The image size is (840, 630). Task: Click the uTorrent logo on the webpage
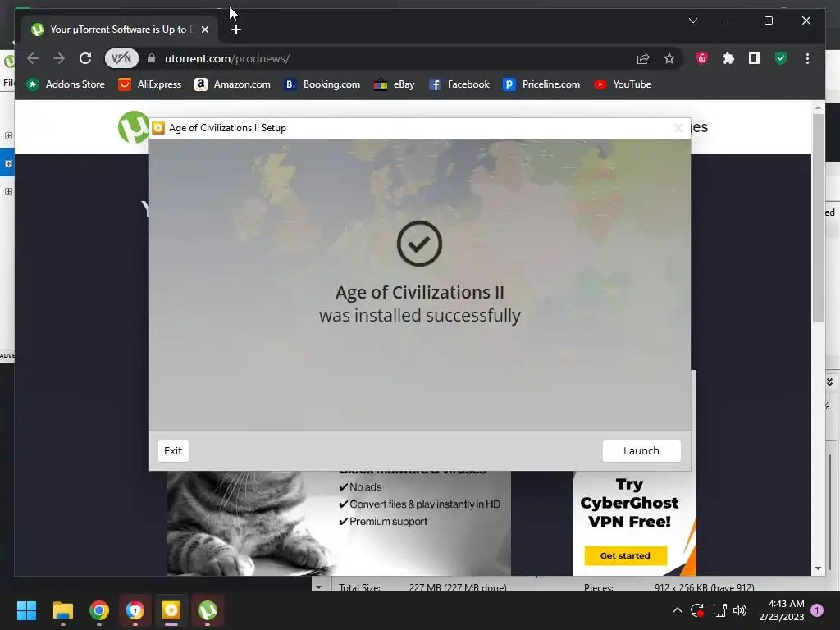click(133, 127)
